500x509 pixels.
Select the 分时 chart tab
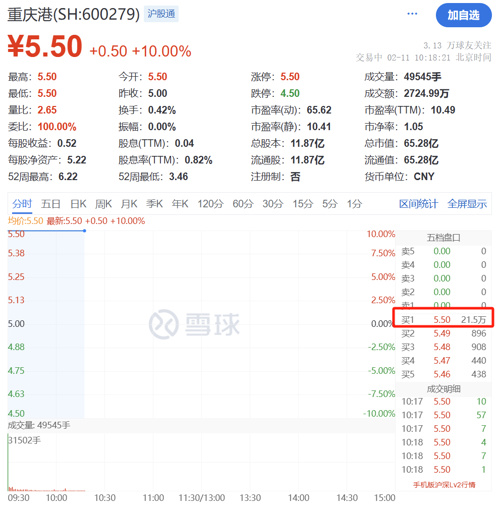tap(22, 203)
